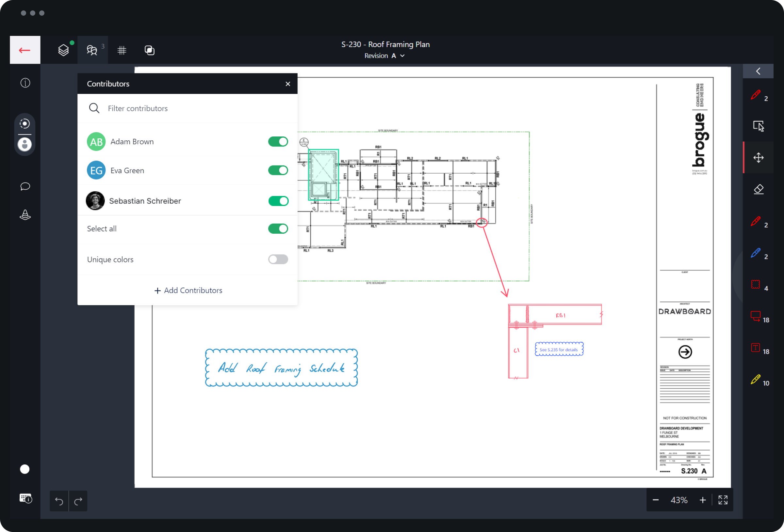
Task: Select the red pen tool at top right
Action: (756, 95)
